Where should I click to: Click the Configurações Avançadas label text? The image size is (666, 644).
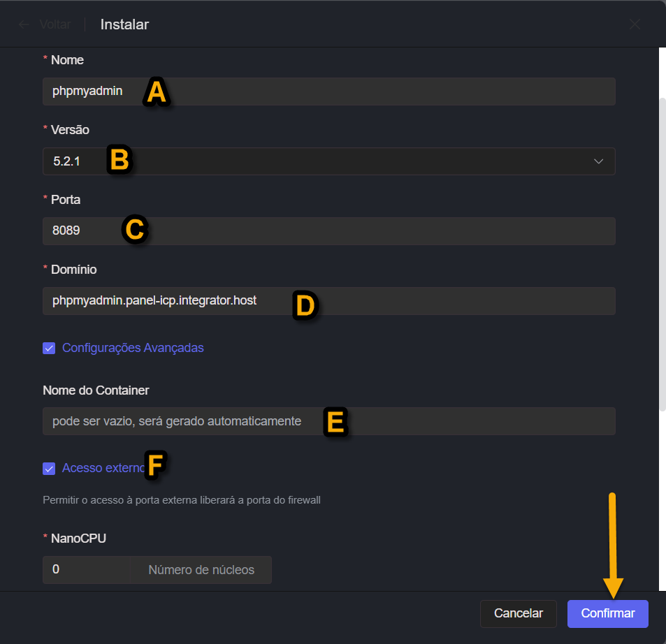click(133, 348)
